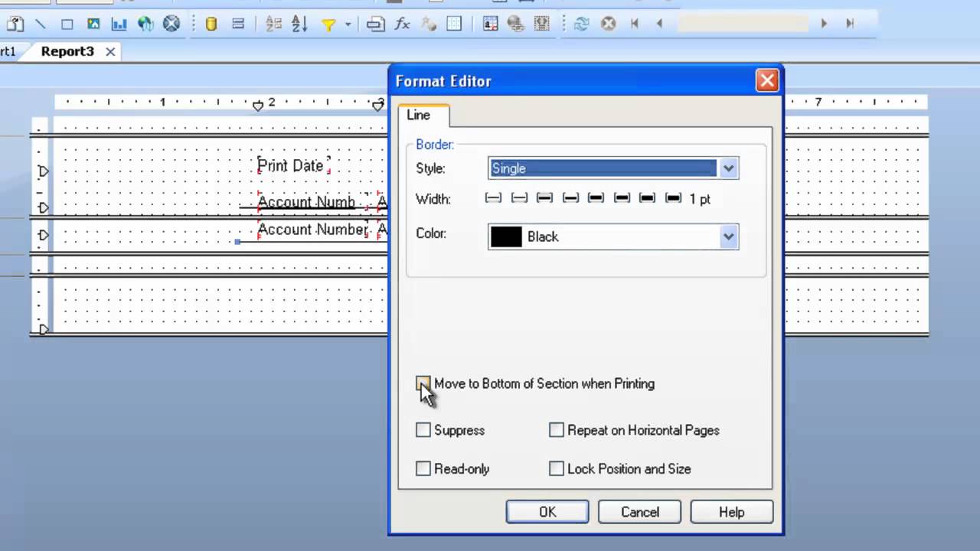
Task: Open the Group Expert icon
Action: pyautogui.click(x=238, y=24)
